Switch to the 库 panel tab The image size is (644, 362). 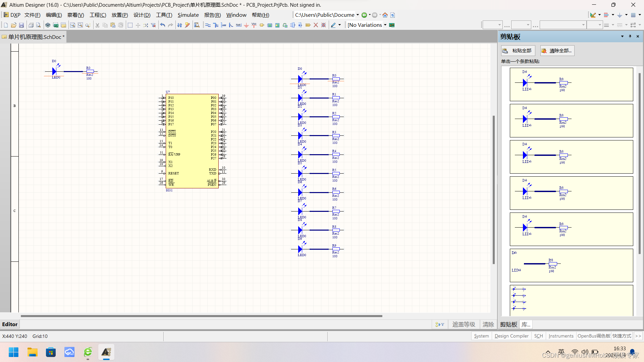point(526,324)
